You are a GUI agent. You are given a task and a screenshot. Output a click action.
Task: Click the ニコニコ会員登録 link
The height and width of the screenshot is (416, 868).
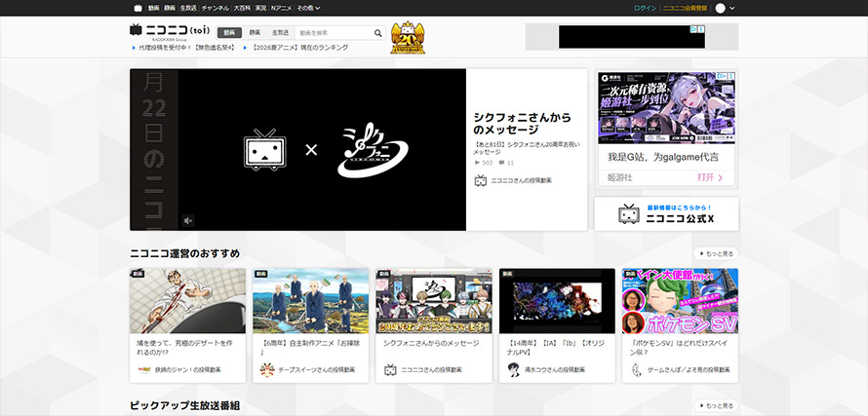685,9
